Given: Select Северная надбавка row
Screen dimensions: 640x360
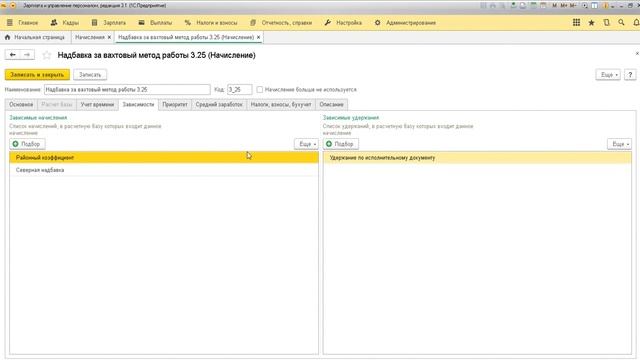Looking at the screenshot, I should tap(164, 170).
